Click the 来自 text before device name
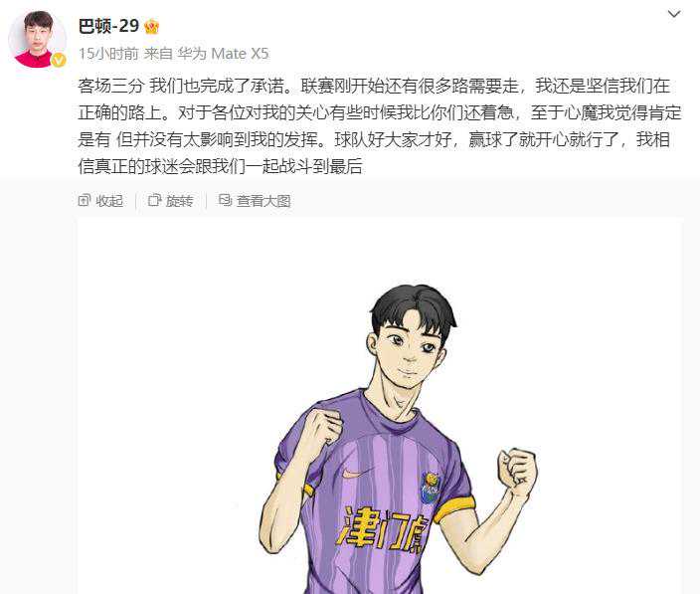Viewport: 700px width, 594px height. 157,54
